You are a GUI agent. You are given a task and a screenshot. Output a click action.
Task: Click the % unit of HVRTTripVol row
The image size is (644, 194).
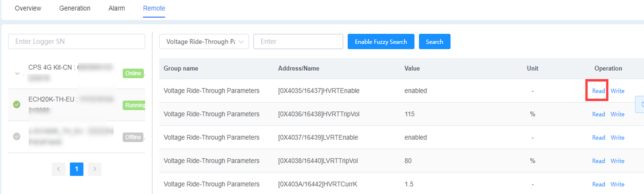(x=532, y=114)
